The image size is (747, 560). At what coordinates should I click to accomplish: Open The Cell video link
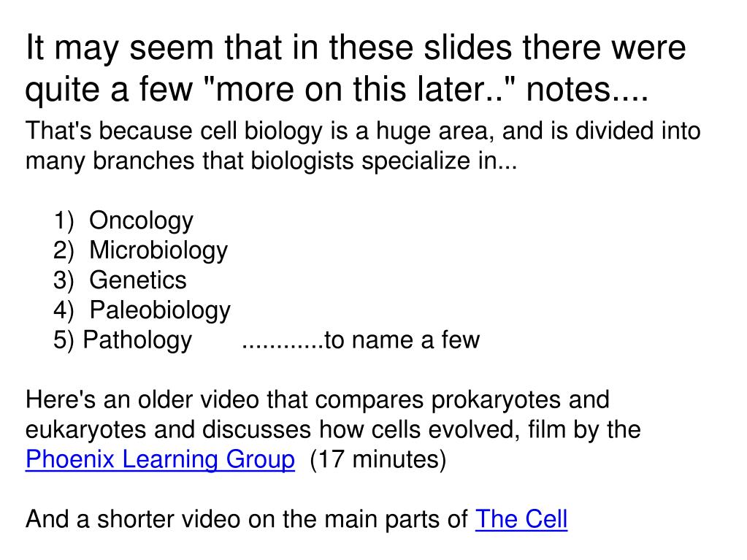521,519
